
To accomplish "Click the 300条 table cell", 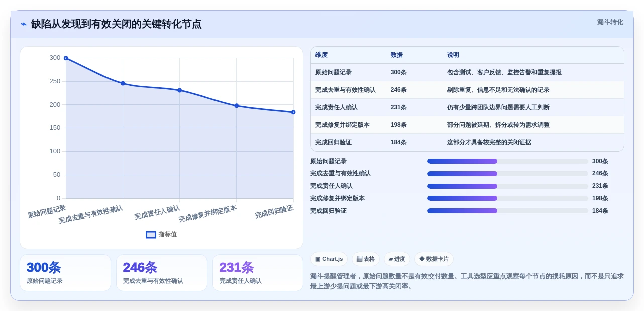I will coord(399,72).
